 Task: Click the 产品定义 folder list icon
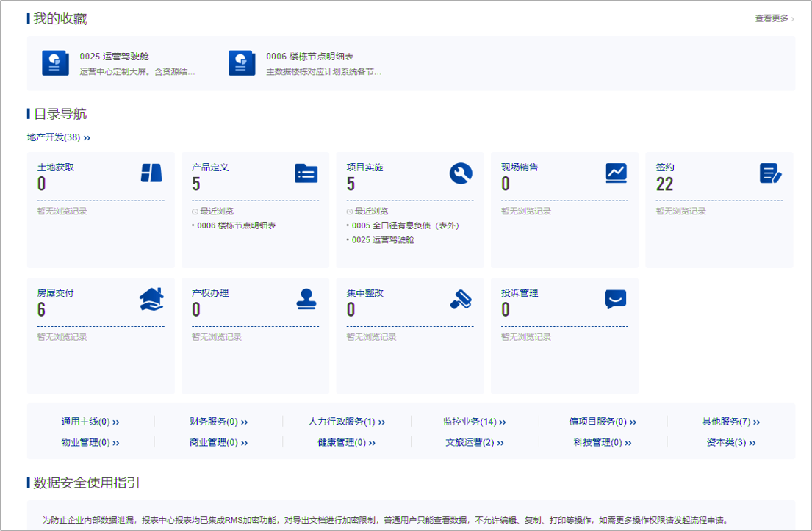click(x=306, y=173)
